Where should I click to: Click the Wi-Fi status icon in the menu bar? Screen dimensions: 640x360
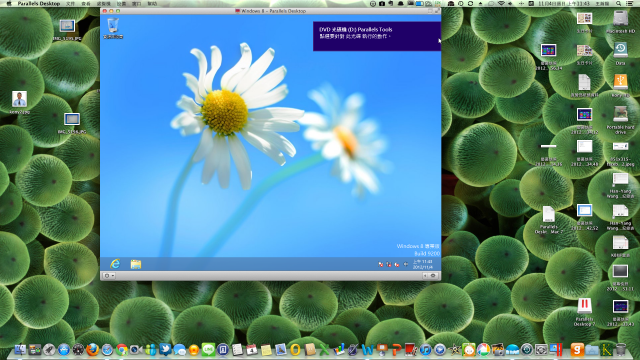pos(501,3)
